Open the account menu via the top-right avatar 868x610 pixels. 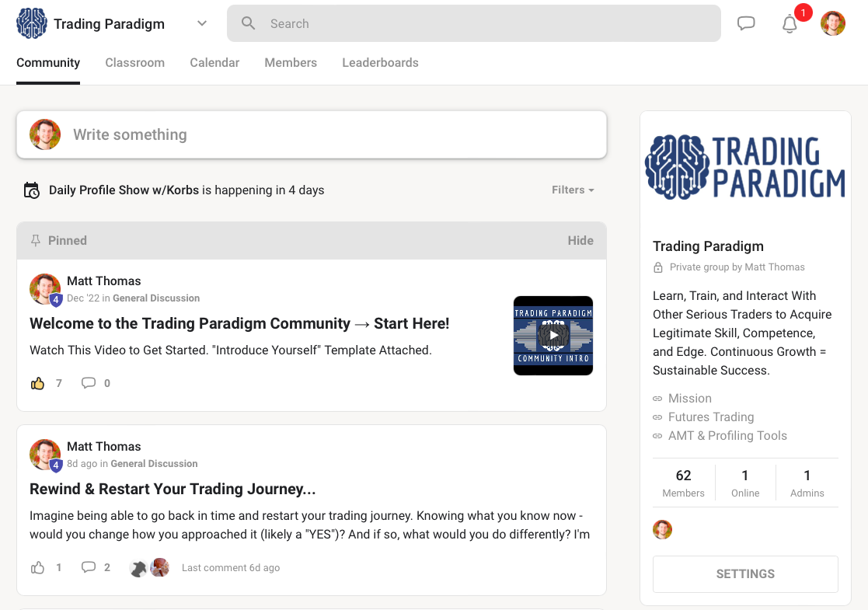833,23
